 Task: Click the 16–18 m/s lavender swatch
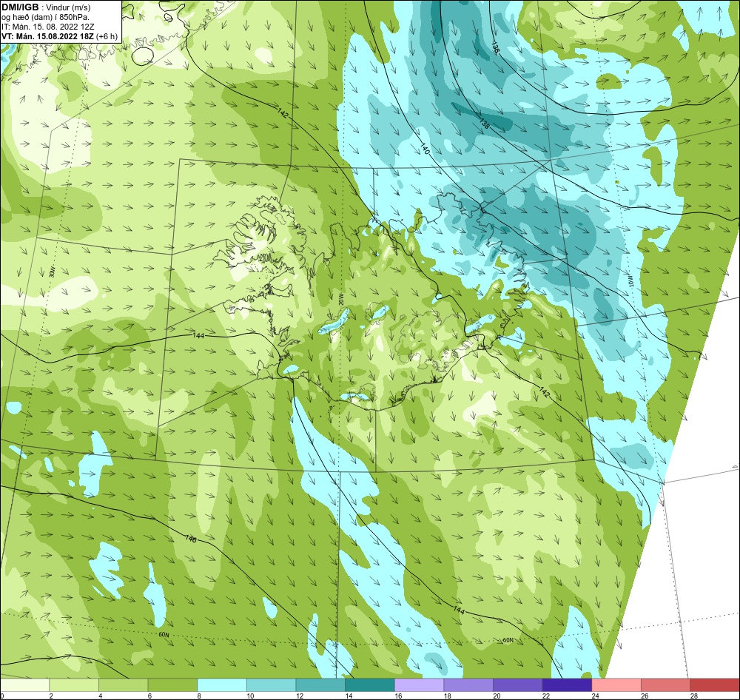click(x=419, y=685)
